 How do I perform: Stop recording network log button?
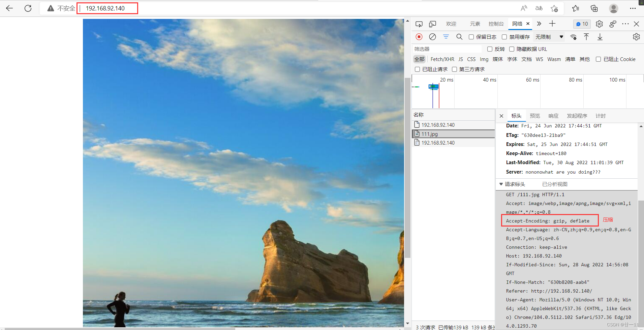point(419,37)
